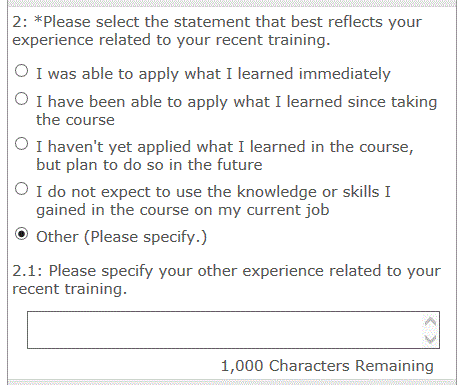
Task: Click the 'I was able to apply' label text
Action: (x=213, y=74)
